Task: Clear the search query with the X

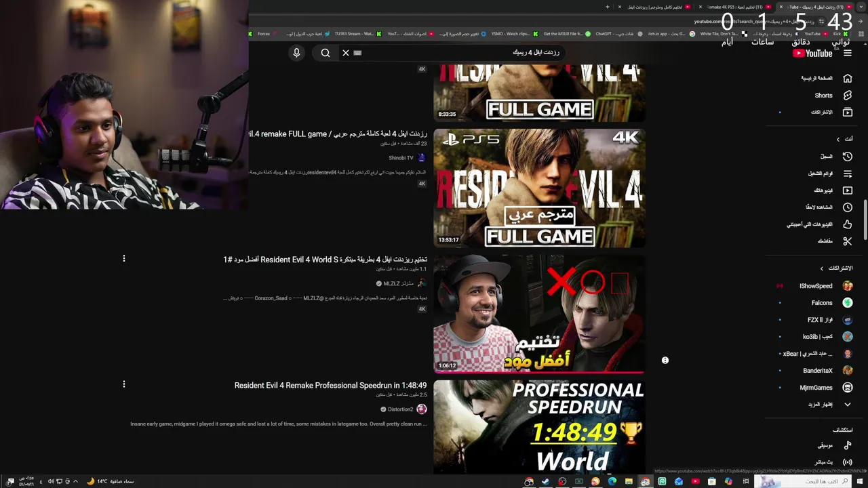Action: pos(345,53)
